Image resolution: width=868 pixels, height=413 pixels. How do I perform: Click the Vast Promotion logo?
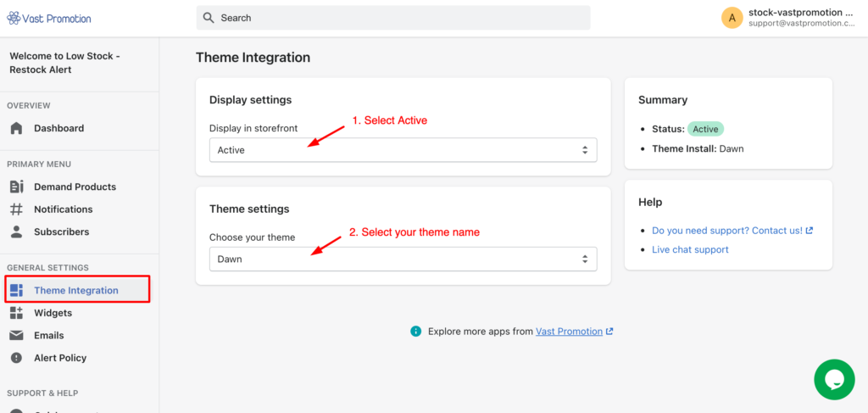tap(48, 19)
